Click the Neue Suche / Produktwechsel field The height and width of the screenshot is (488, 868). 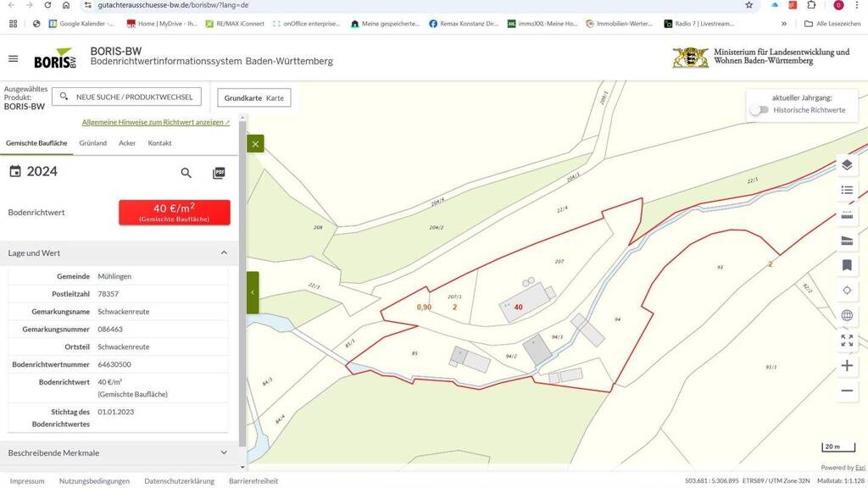(x=126, y=97)
